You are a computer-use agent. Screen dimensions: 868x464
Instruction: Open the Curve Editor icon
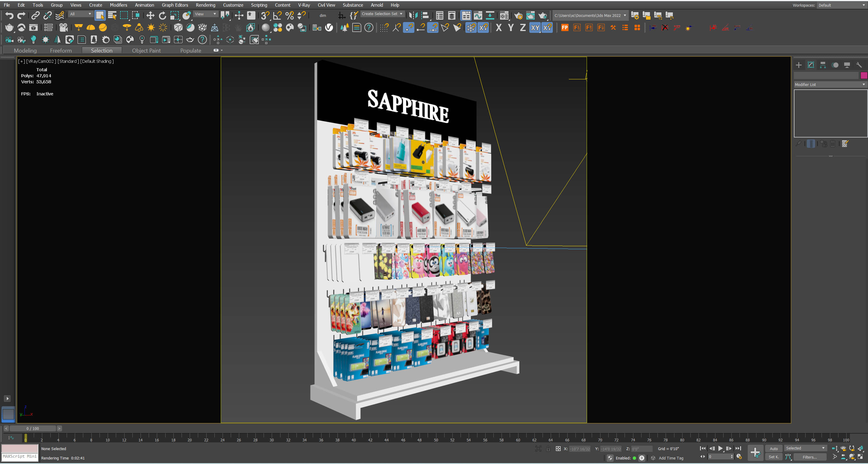(x=478, y=15)
